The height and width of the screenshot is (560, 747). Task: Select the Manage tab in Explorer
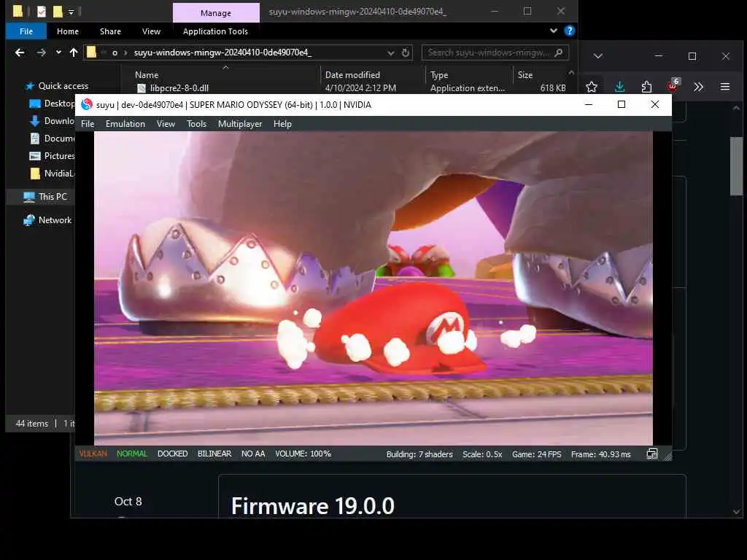[x=216, y=13]
